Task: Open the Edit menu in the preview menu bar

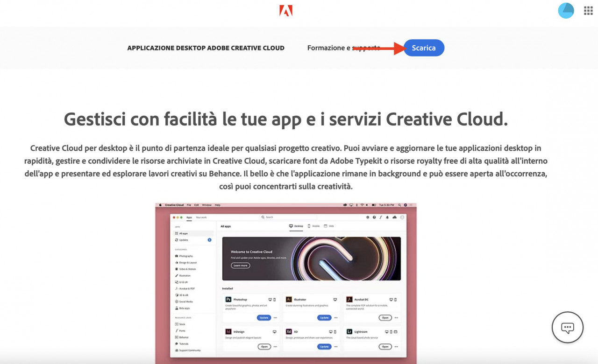Action: pyautogui.click(x=196, y=205)
